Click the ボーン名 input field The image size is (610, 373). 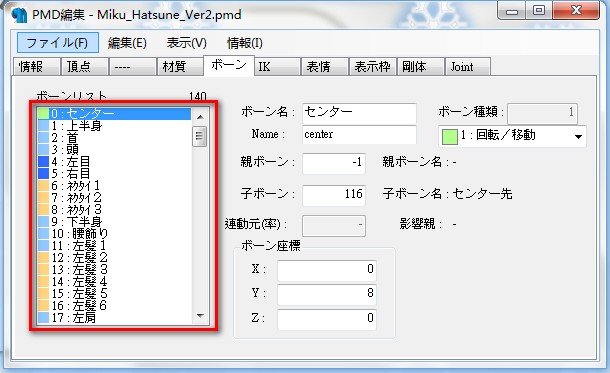[x=359, y=113]
